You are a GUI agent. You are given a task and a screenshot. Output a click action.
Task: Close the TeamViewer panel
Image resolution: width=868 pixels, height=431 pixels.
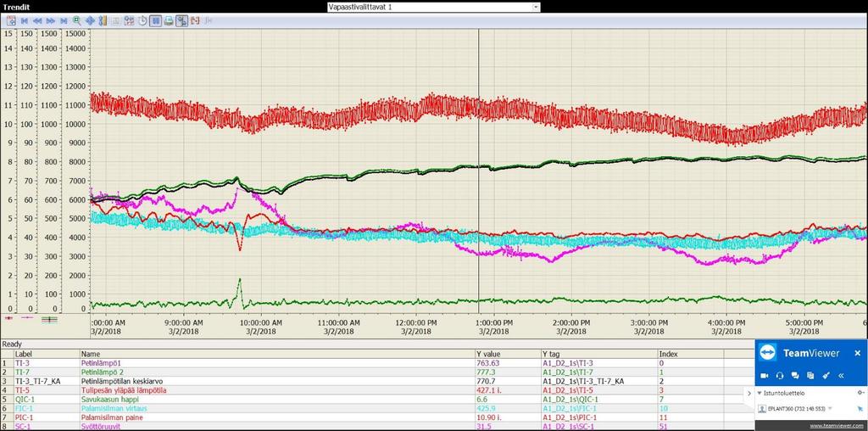(858, 353)
